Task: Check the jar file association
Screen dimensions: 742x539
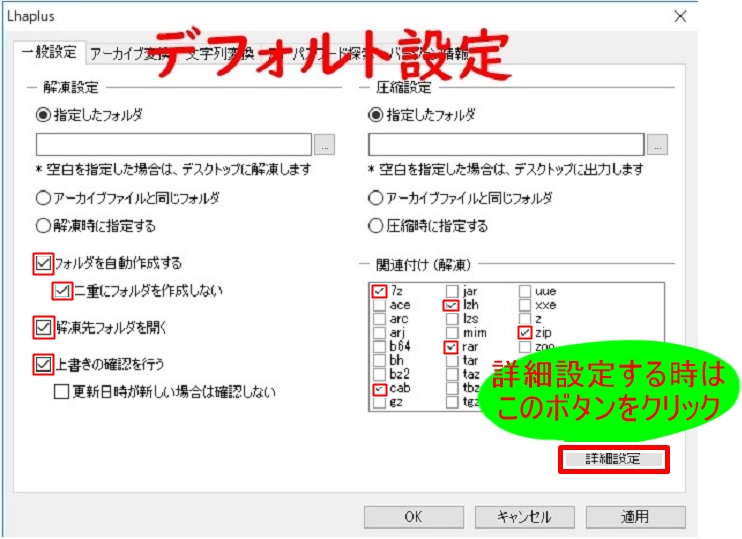Action: pyautogui.click(x=452, y=291)
